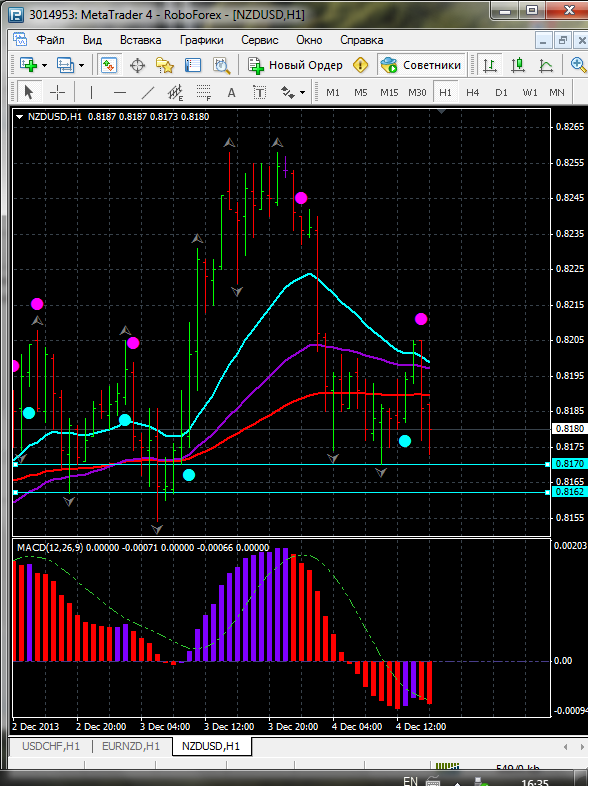The width and height of the screenshot is (600, 786).
Task: Toggle the Советники auto-trading button
Action: tap(421, 65)
